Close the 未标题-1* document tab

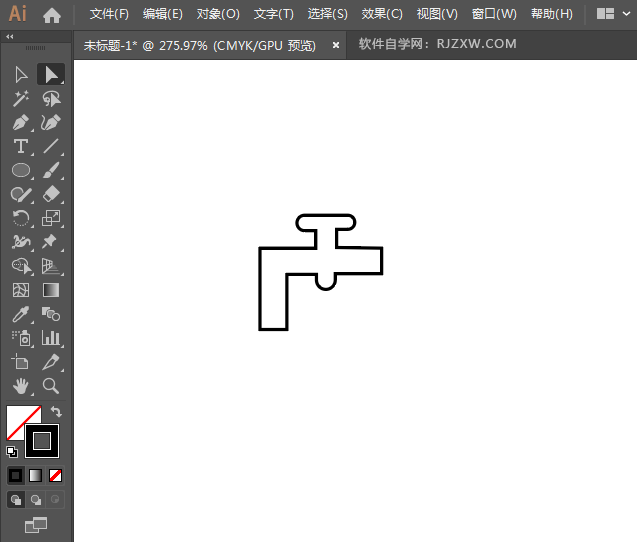tap(336, 46)
